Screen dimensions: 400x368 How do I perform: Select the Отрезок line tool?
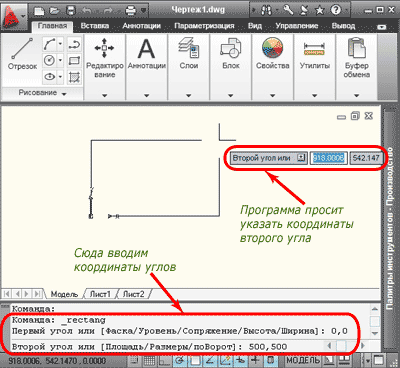(x=22, y=54)
